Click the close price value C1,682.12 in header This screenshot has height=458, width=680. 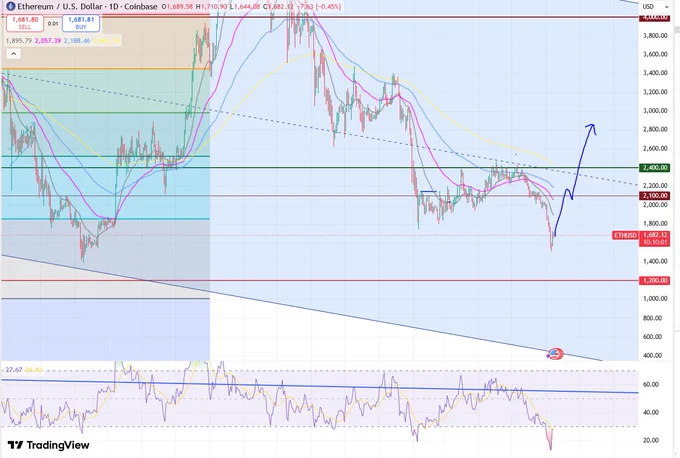click(278, 7)
